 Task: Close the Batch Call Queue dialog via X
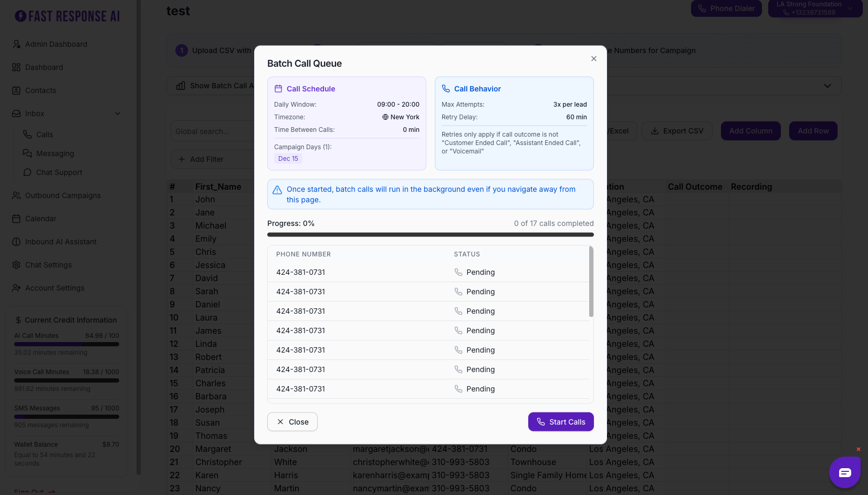tap(593, 59)
